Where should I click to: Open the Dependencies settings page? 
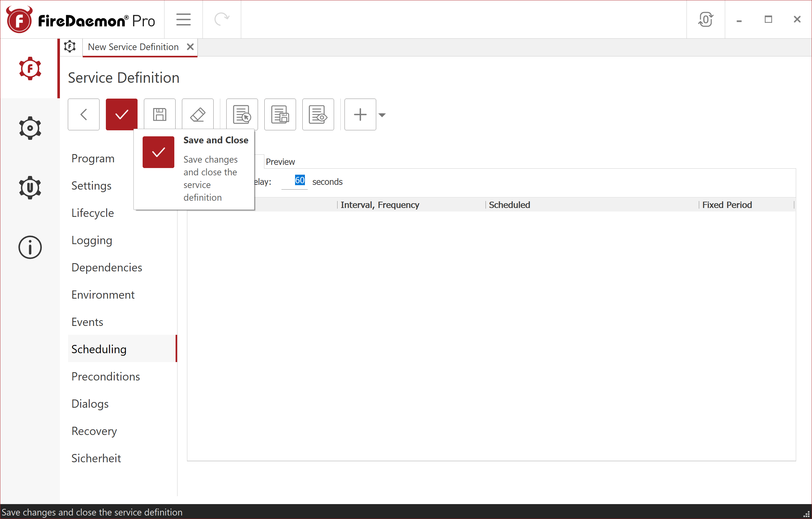[x=106, y=267]
